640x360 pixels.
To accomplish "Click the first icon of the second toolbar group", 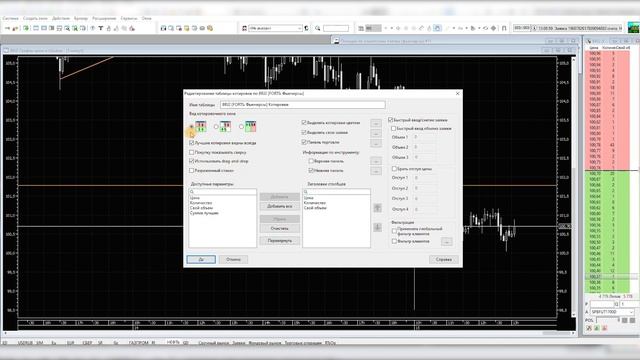I will pyautogui.click(x=163, y=28).
